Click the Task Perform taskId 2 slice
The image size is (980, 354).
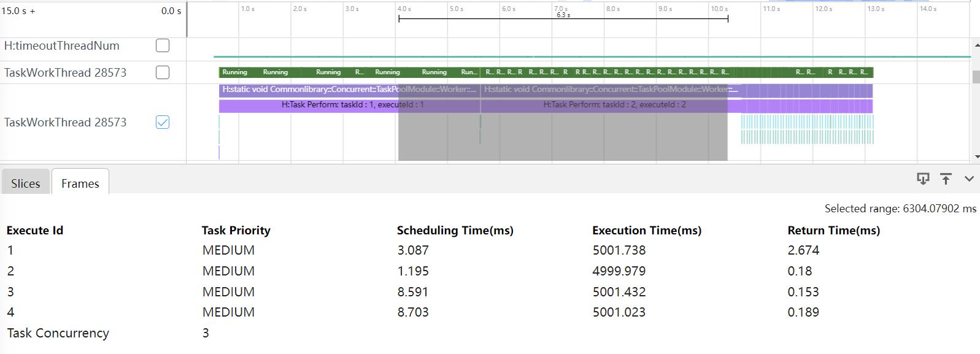[614, 105]
